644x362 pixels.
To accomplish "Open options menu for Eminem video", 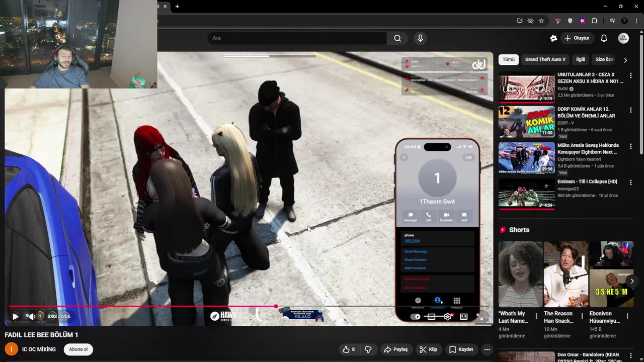I will 631,183.
